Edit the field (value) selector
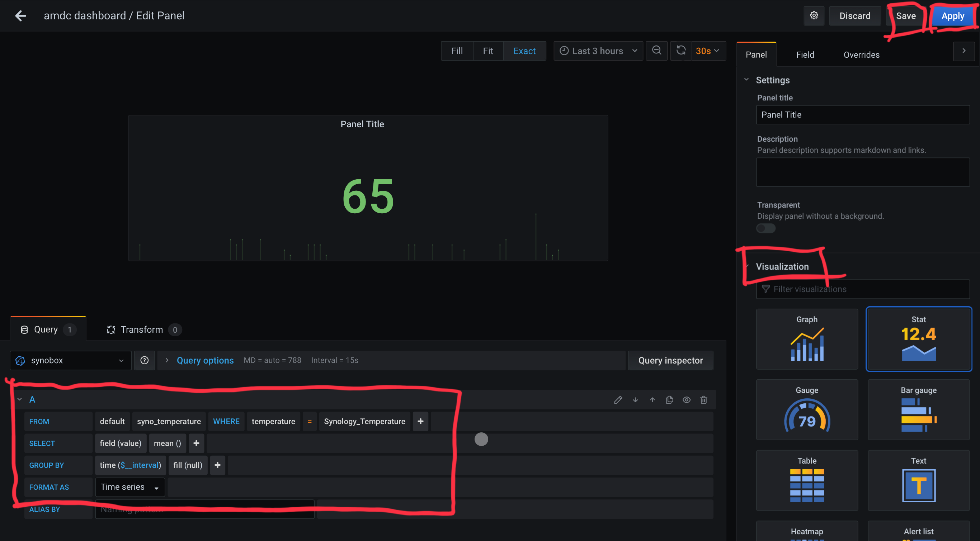This screenshot has width=980, height=541. point(121,443)
